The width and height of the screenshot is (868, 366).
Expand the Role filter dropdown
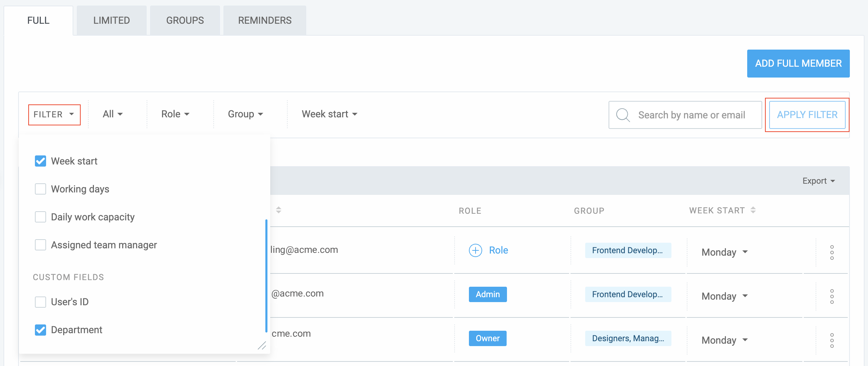pos(175,114)
